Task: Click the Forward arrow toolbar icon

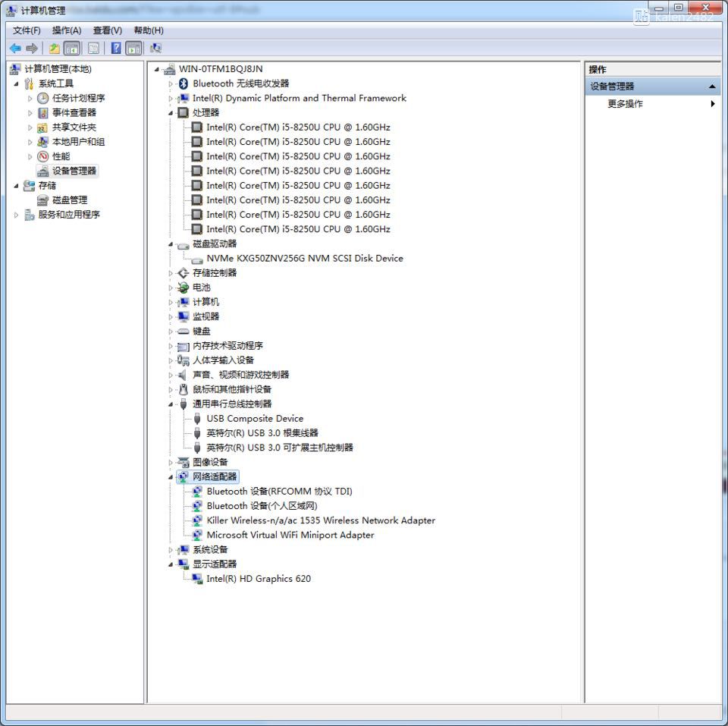Action: point(32,49)
